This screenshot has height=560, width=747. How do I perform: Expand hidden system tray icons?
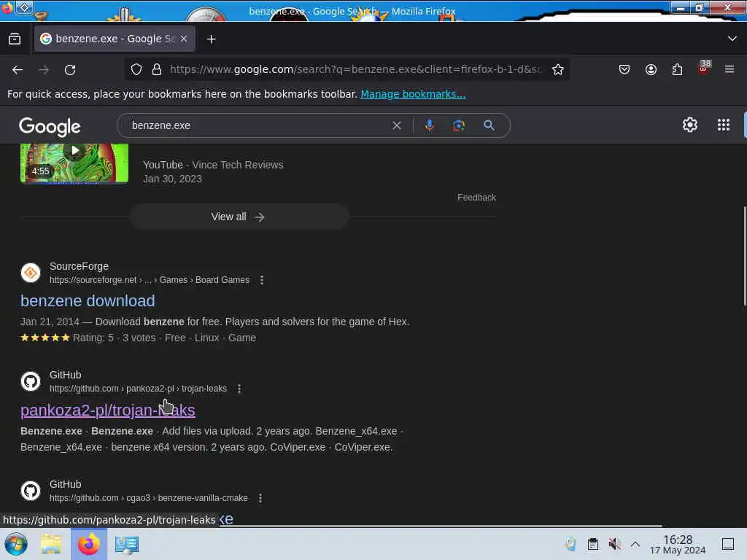(635, 544)
